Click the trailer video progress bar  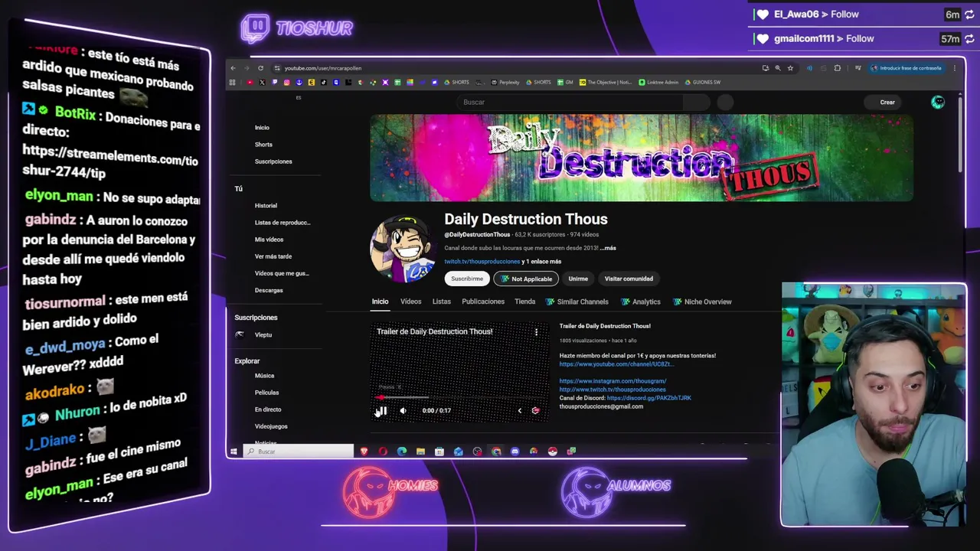(459, 398)
